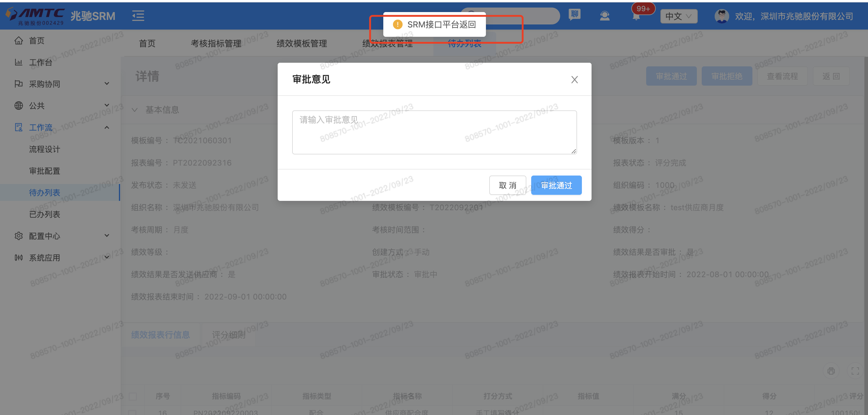The width and height of the screenshot is (868, 415).
Task: Click the 序号 column header
Action: (163, 396)
